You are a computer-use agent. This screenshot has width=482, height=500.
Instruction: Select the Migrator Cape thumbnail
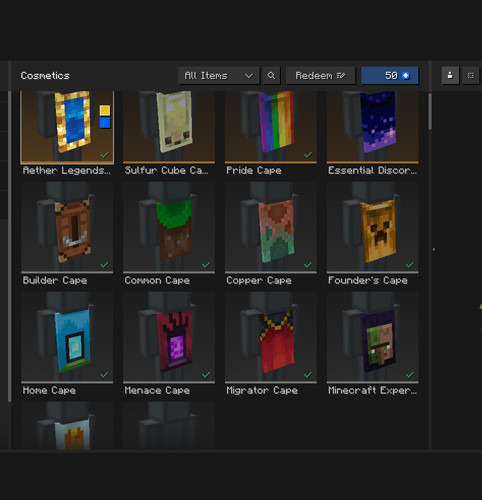coord(271,337)
